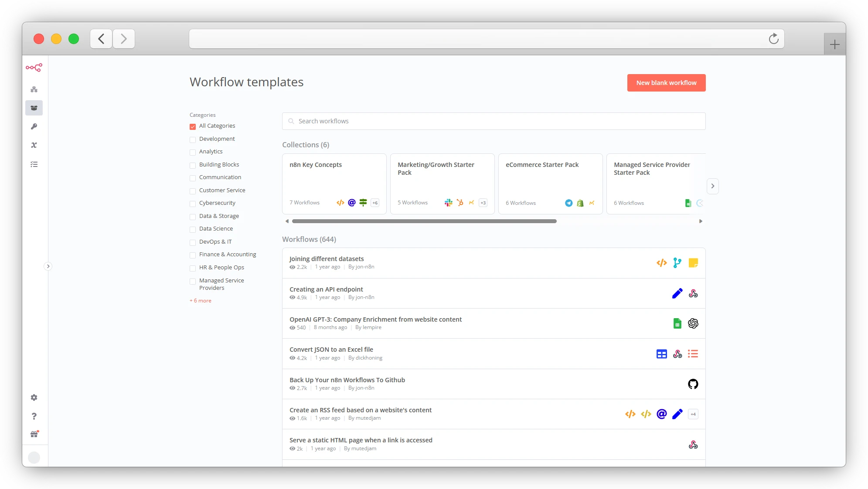Image resolution: width=868 pixels, height=489 pixels.
Task: Click the gift updates icon
Action: point(34,435)
